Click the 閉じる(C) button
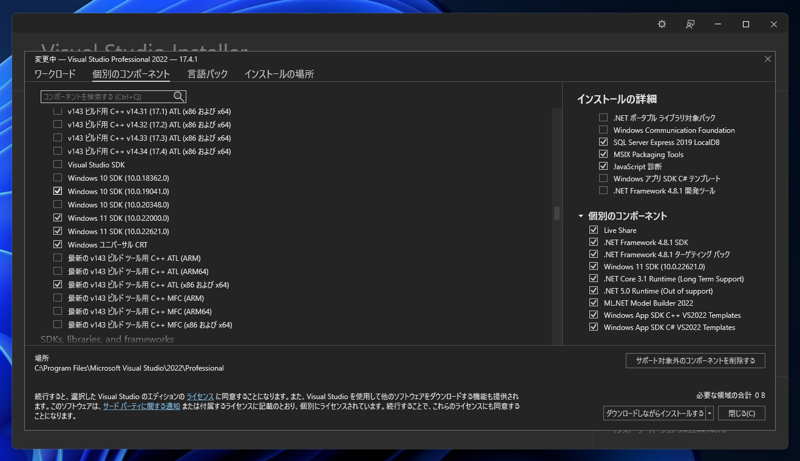 741,413
